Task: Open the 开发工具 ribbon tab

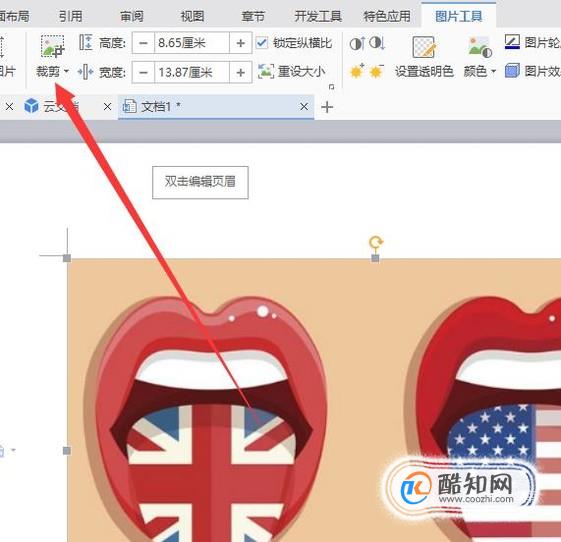Action: point(318,16)
